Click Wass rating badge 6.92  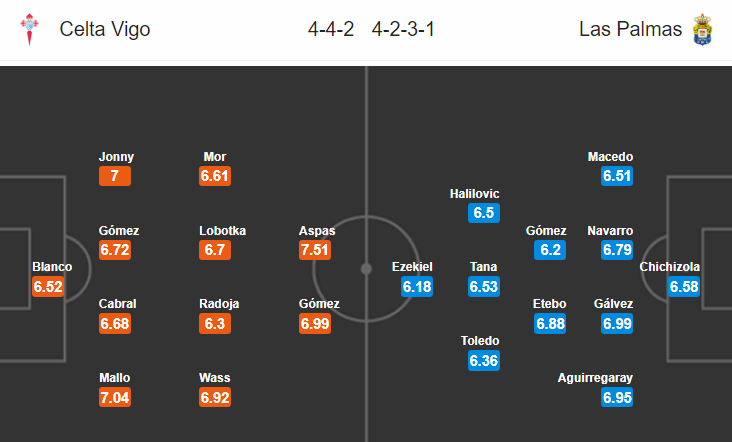pos(215,397)
